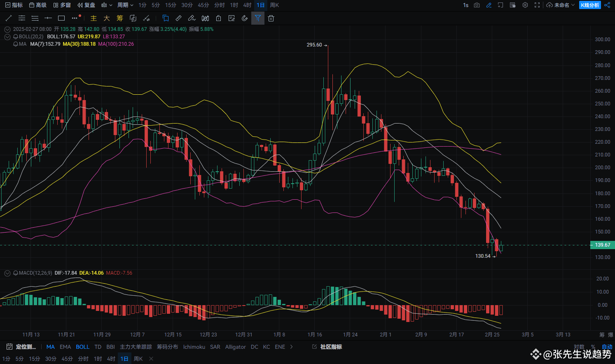Click the 139.67 price label on axis

(602, 245)
